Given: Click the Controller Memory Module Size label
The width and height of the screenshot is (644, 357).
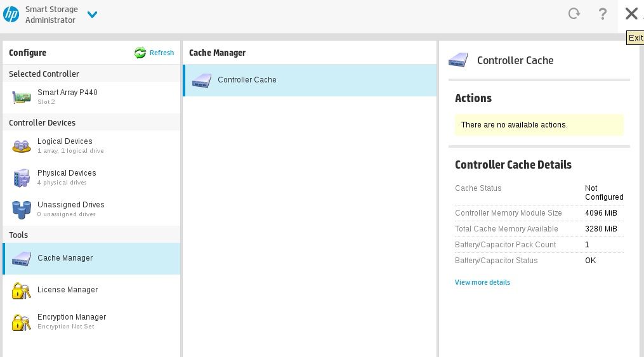Looking at the screenshot, I should coord(508,212).
